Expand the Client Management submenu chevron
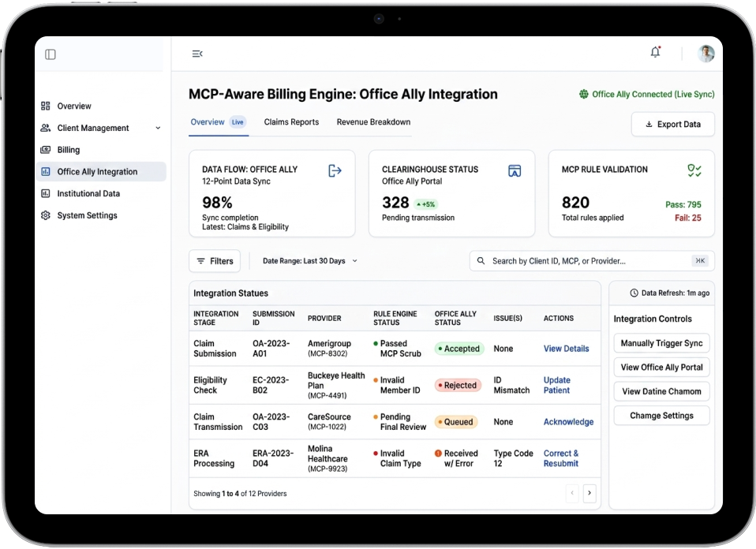The height and width of the screenshot is (549, 756). (x=158, y=128)
